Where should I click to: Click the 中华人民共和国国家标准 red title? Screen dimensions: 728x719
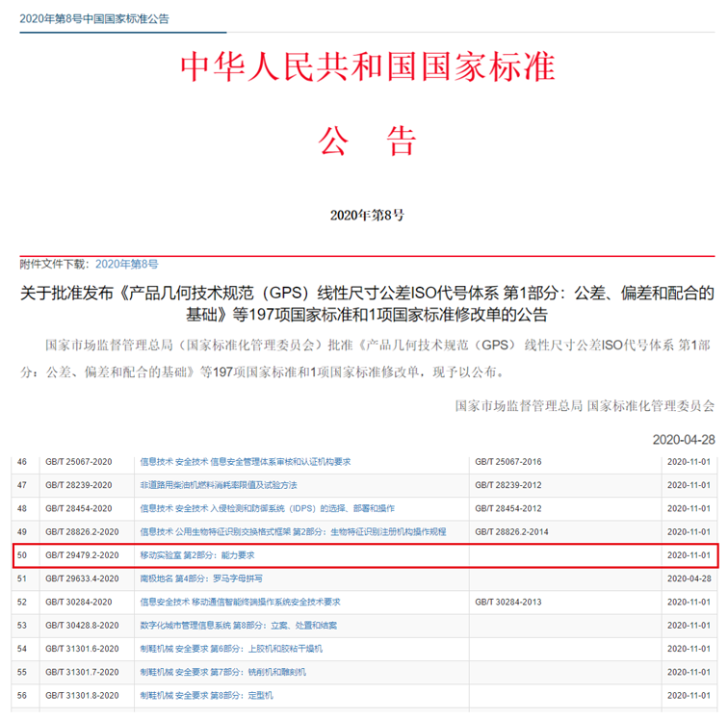click(368, 67)
